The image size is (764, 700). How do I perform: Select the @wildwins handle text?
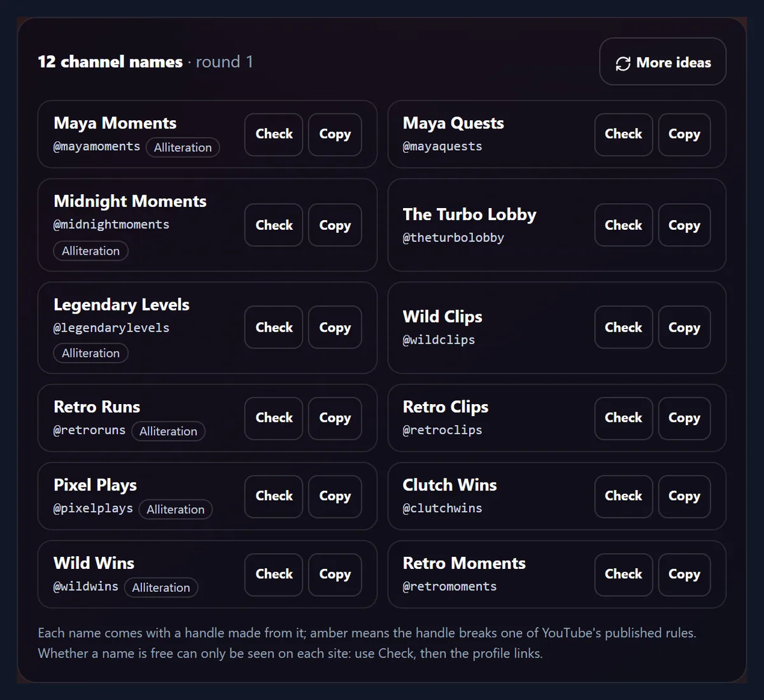pyautogui.click(x=86, y=587)
